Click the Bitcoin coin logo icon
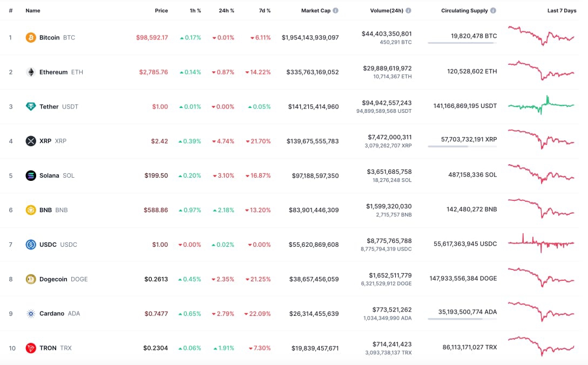The height and width of the screenshot is (365, 588). pyautogui.click(x=31, y=38)
